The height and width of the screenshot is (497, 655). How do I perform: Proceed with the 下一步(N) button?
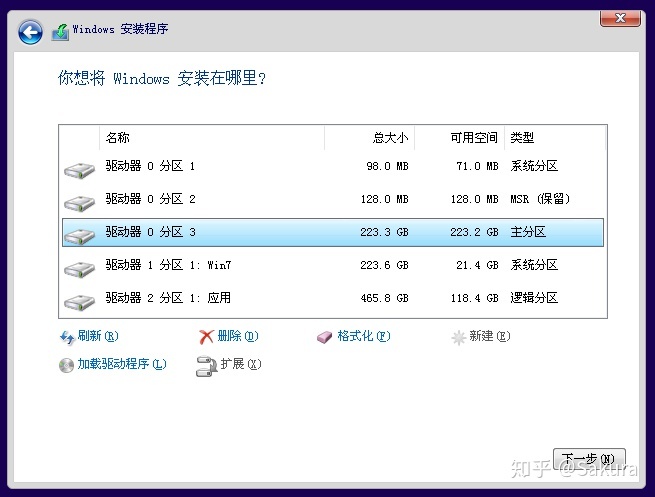[589, 459]
